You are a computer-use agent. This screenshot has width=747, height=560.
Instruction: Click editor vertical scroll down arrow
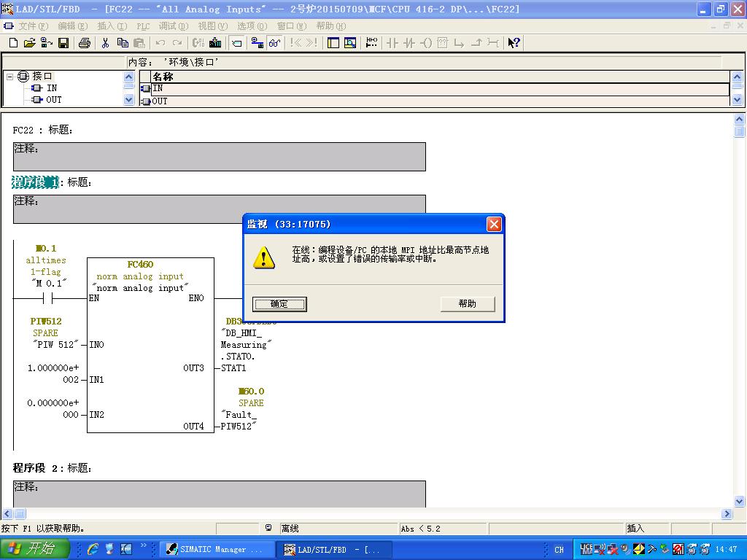740,501
